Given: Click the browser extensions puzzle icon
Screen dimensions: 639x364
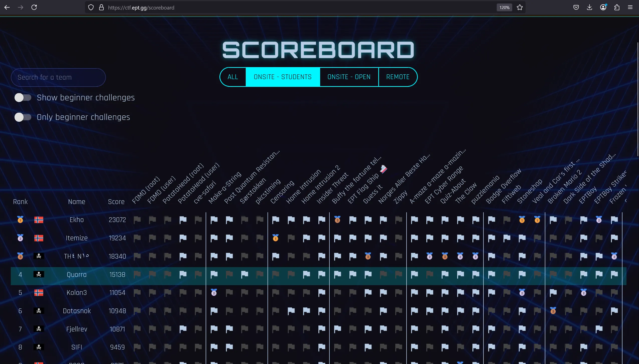Looking at the screenshot, I should 617,7.
